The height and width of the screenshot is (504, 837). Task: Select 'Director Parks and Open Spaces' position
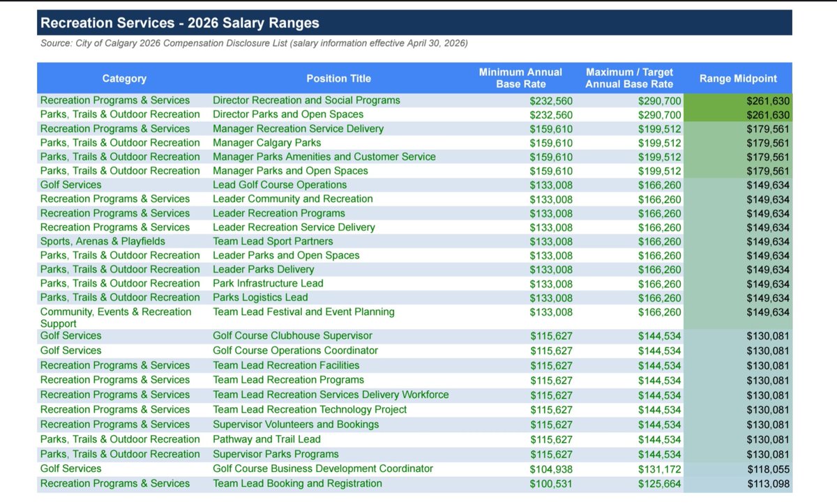[288, 114]
